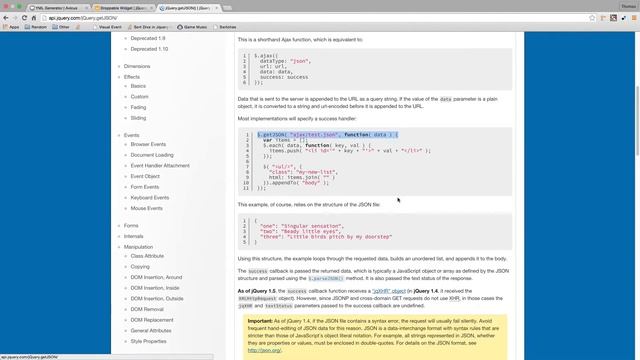Open the Keyboard Events link
This screenshot has width=640, height=360.
tap(149, 198)
